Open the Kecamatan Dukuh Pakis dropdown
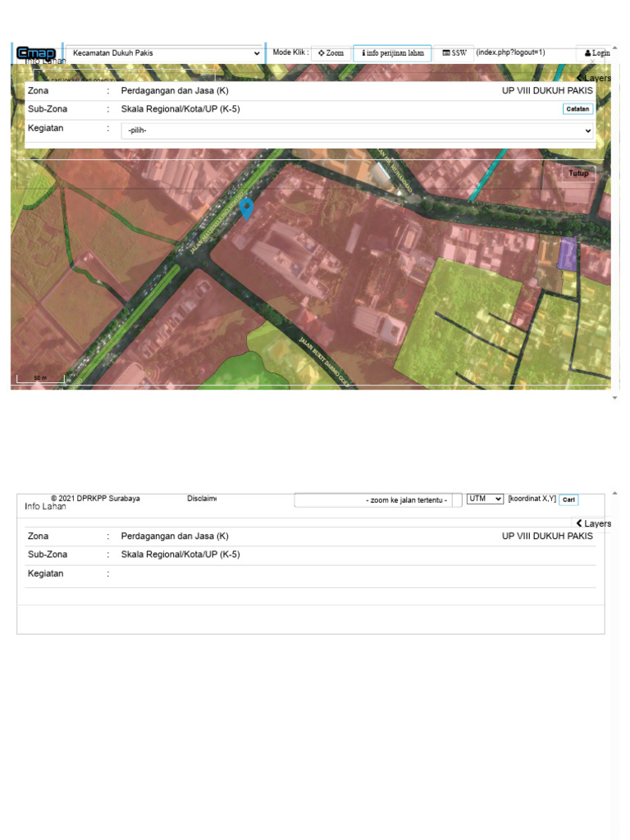Image resolution: width=630 pixels, height=840 pixels. click(x=166, y=53)
